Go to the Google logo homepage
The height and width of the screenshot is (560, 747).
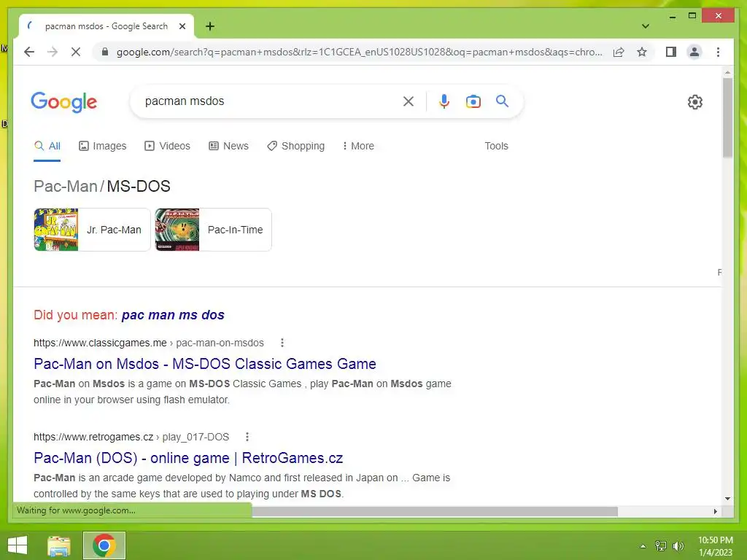64,102
